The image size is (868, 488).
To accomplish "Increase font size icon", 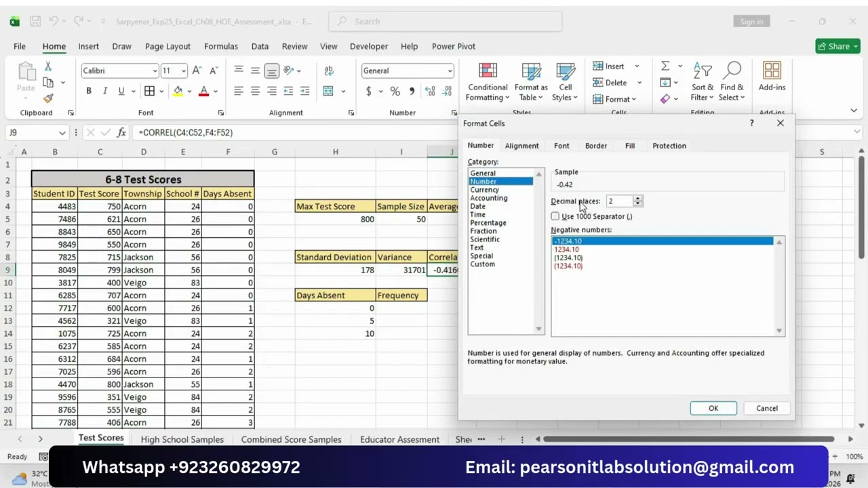I will point(197,70).
